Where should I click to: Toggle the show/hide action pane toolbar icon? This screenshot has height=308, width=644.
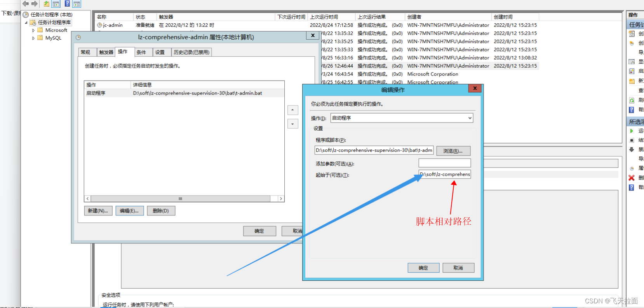(x=77, y=4)
